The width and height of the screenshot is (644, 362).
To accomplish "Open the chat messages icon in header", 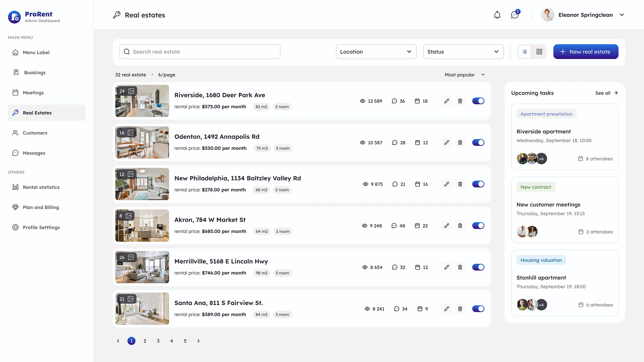I will pyautogui.click(x=515, y=15).
